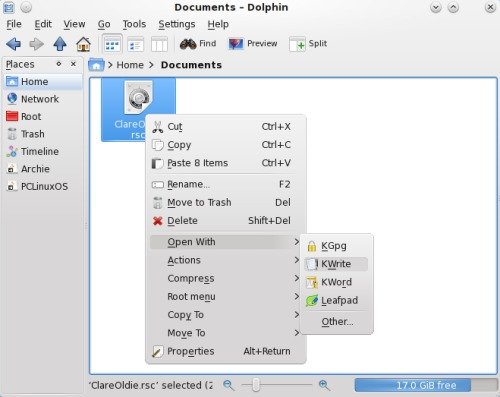Click the breadcrumb home folder icon

[x=96, y=65]
